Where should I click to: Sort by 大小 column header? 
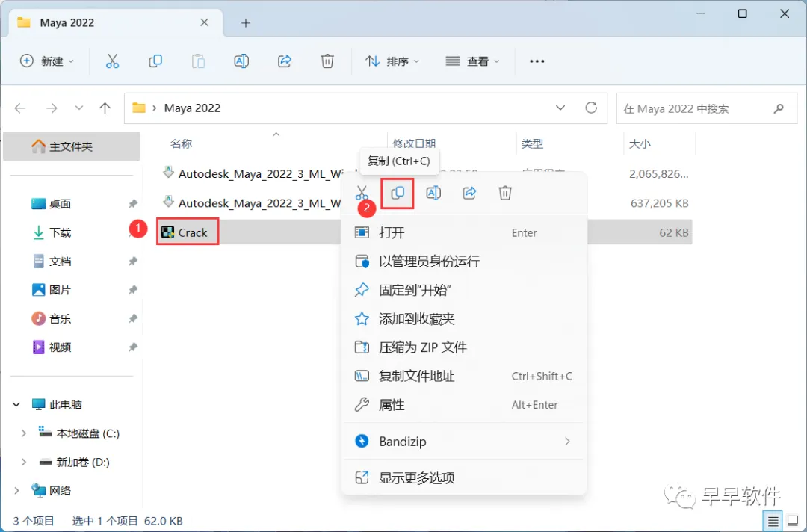640,144
